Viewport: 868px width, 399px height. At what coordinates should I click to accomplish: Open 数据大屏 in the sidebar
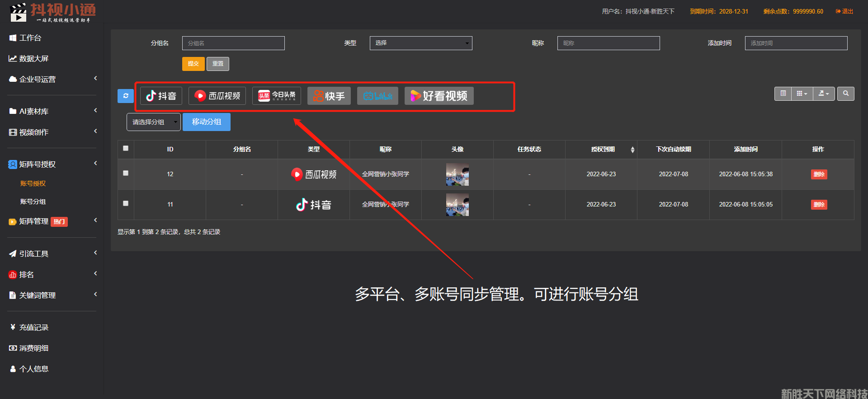tap(34, 59)
